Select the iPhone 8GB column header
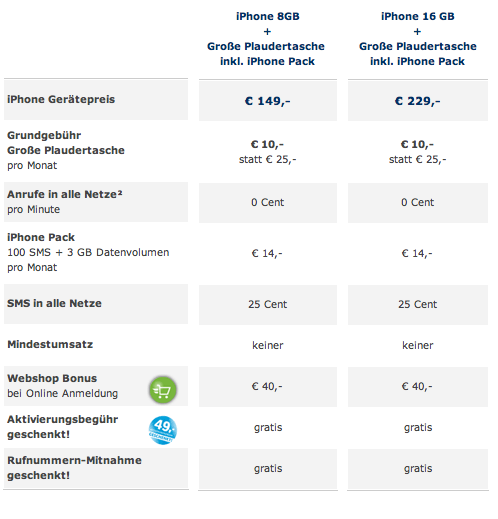Viewport: 498px width, 519px height. [266, 39]
